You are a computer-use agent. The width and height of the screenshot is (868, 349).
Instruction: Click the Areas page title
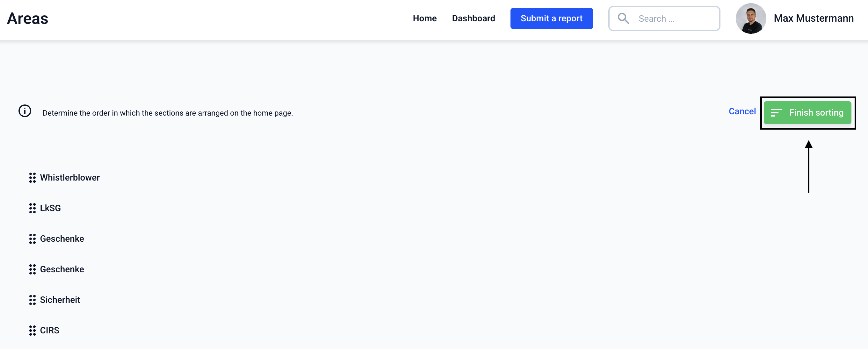point(28,18)
